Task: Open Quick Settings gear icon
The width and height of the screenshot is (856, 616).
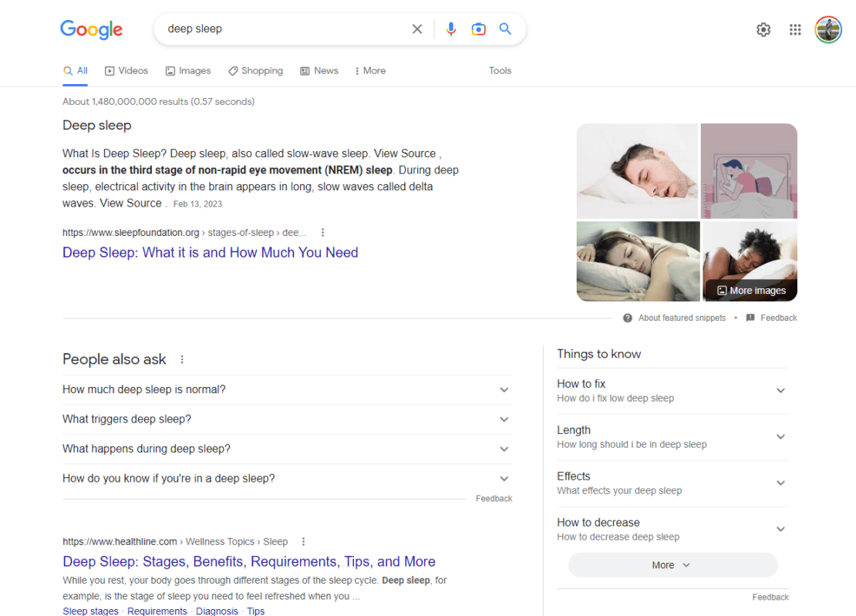Action: pyautogui.click(x=763, y=29)
